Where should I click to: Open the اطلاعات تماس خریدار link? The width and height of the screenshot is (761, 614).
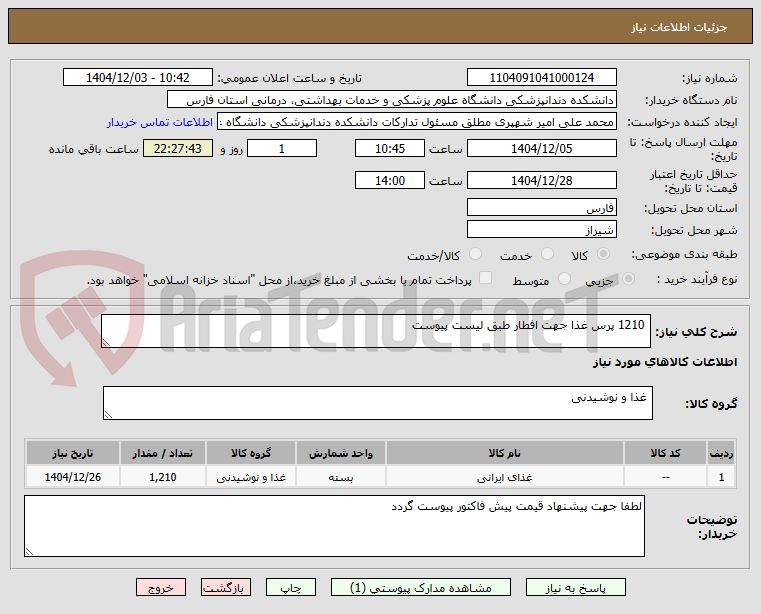(x=160, y=122)
